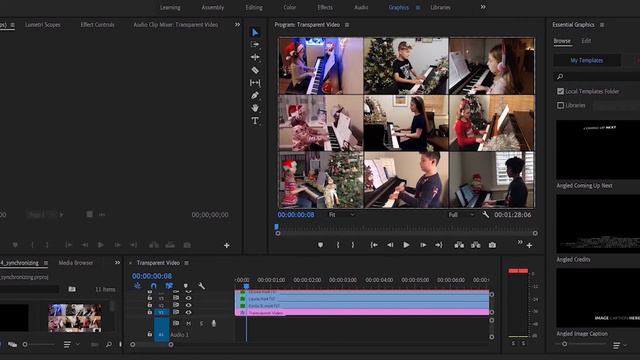Screen dimensions: 640x360
Task: Switch to Effects workspace
Action: tap(325, 7)
